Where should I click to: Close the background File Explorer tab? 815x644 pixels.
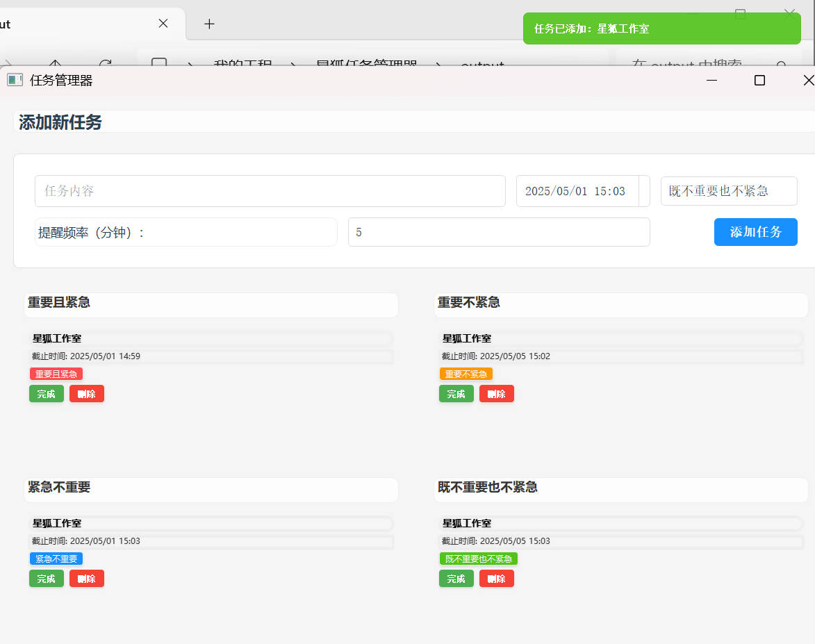tap(163, 24)
